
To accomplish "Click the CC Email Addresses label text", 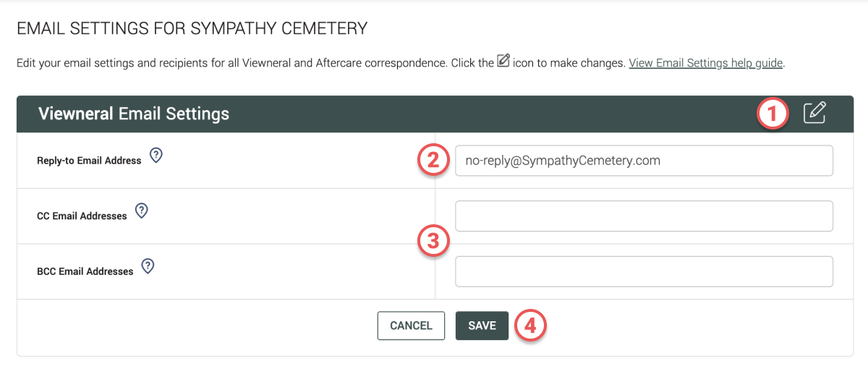I will (x=82, y=216).
